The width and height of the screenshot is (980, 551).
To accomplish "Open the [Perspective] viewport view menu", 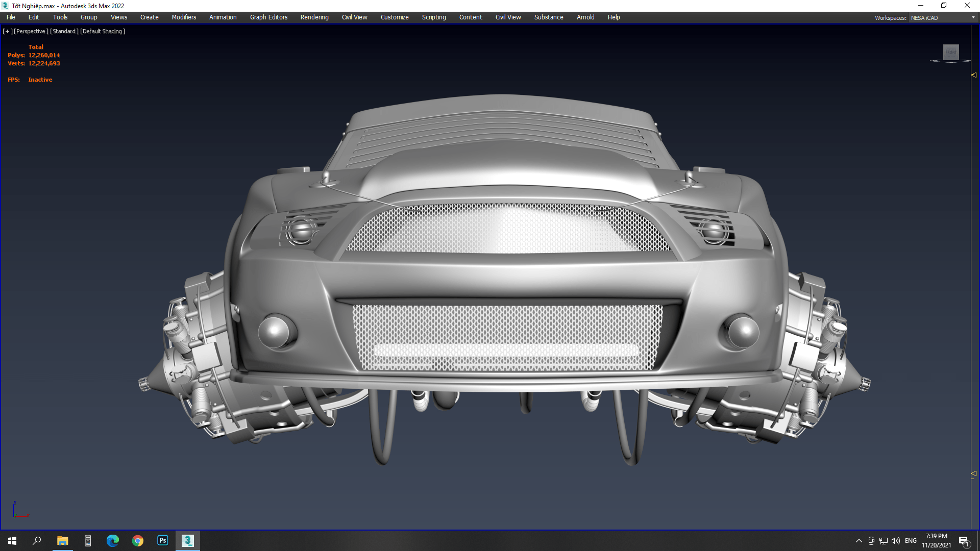I will coord(31,31).
